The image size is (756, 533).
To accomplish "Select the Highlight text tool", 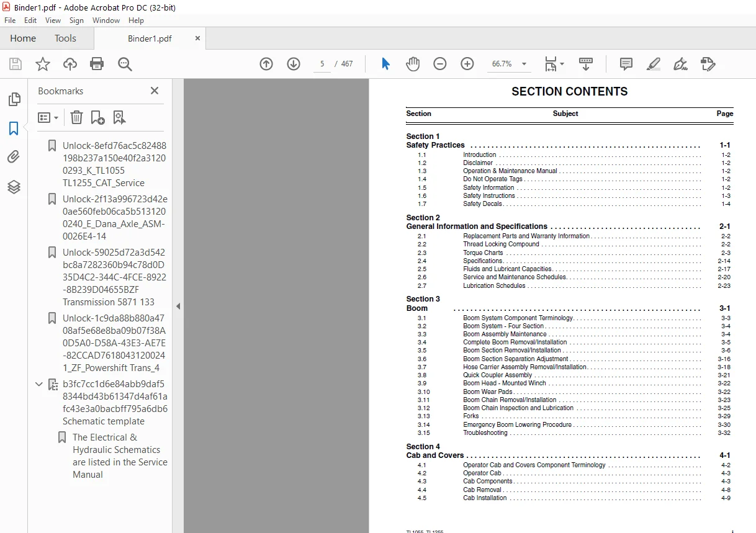I will [654, 64].
